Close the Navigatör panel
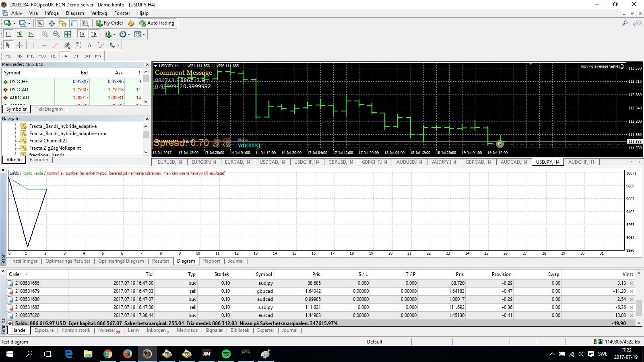Screen dimensions: 644x362 point(147,119)
